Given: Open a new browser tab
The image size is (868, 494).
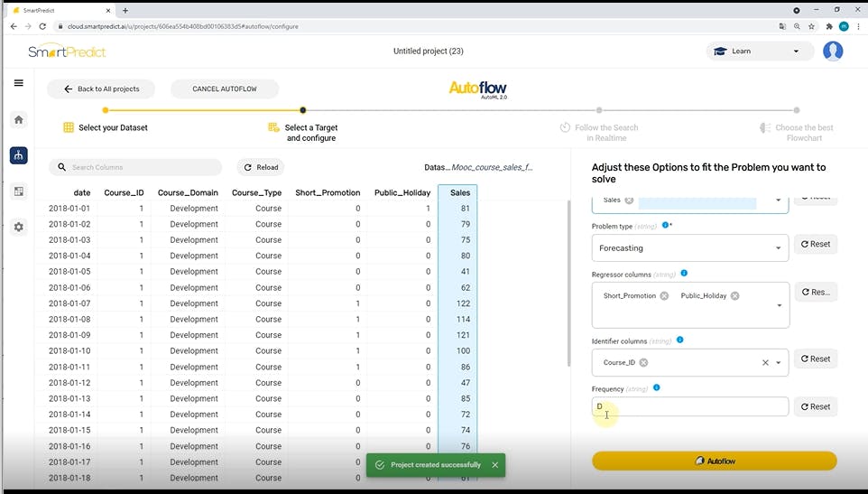Looking at the screenshot, I should tap(125, 10).
